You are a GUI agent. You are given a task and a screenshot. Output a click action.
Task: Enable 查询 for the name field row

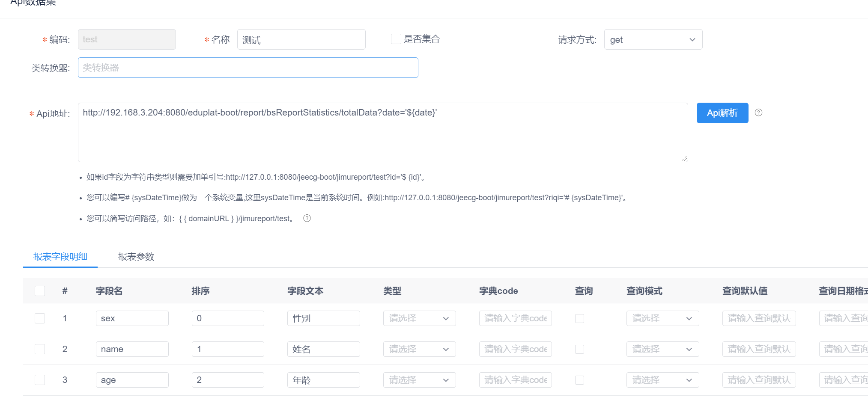(579, 349)
